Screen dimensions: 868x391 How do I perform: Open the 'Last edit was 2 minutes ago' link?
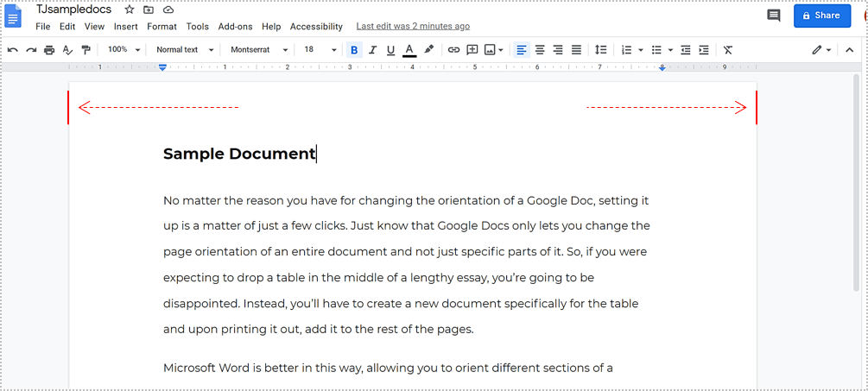[x=413, y=27]
